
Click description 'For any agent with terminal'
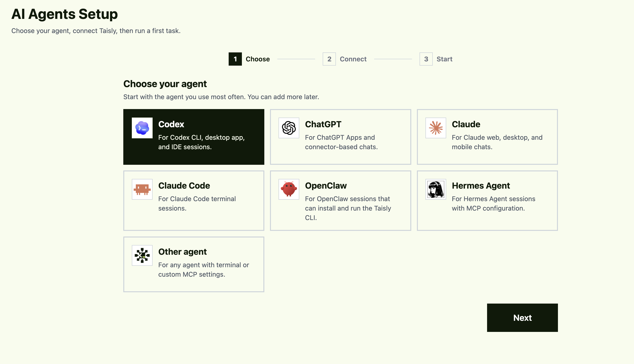pos(204,270)
